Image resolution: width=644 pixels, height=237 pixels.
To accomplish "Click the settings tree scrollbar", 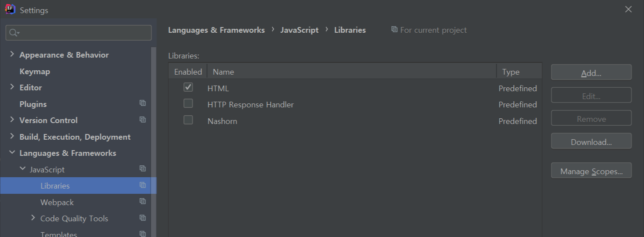I will coord(153,142).
